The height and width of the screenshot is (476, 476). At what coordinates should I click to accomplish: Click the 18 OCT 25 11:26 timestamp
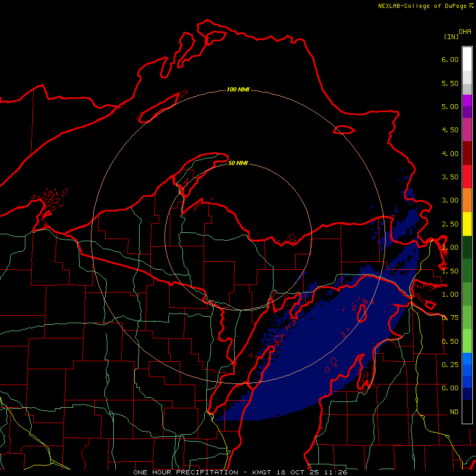(312, 472)
